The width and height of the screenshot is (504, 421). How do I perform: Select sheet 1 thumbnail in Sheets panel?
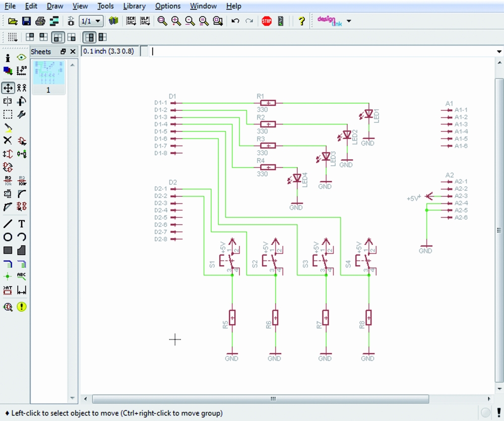[48, 77]
